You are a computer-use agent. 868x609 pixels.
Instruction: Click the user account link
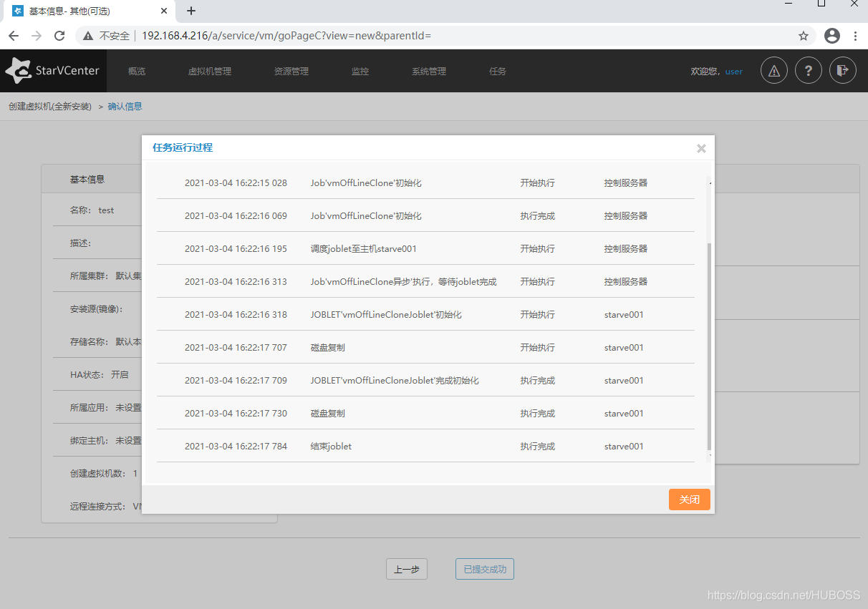click(x=734, y=72)
